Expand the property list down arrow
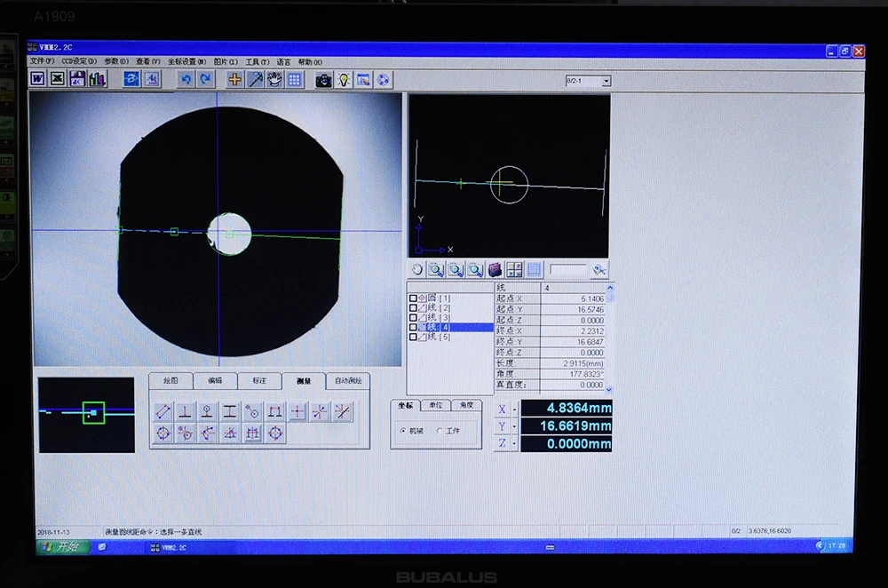This screenshot has height=588, width=888. point(609,389)
